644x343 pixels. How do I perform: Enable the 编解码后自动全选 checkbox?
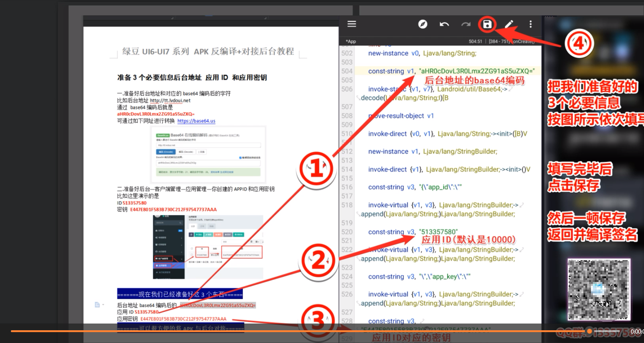coord(240,158)
